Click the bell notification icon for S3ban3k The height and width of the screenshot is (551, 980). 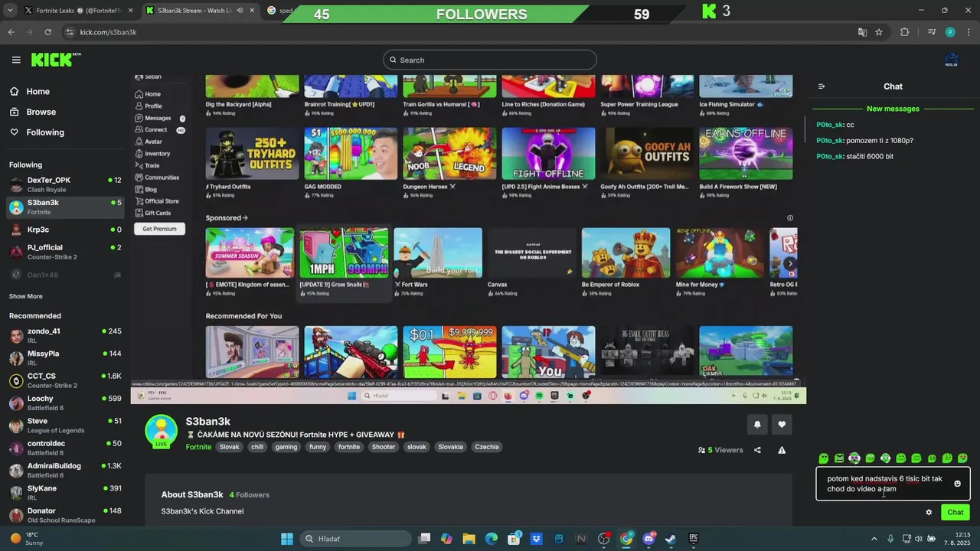[x=757, y=425]
